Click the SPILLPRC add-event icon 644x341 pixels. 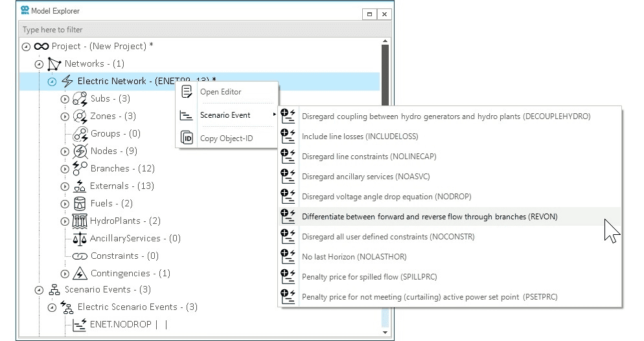(x=288, y=276)
